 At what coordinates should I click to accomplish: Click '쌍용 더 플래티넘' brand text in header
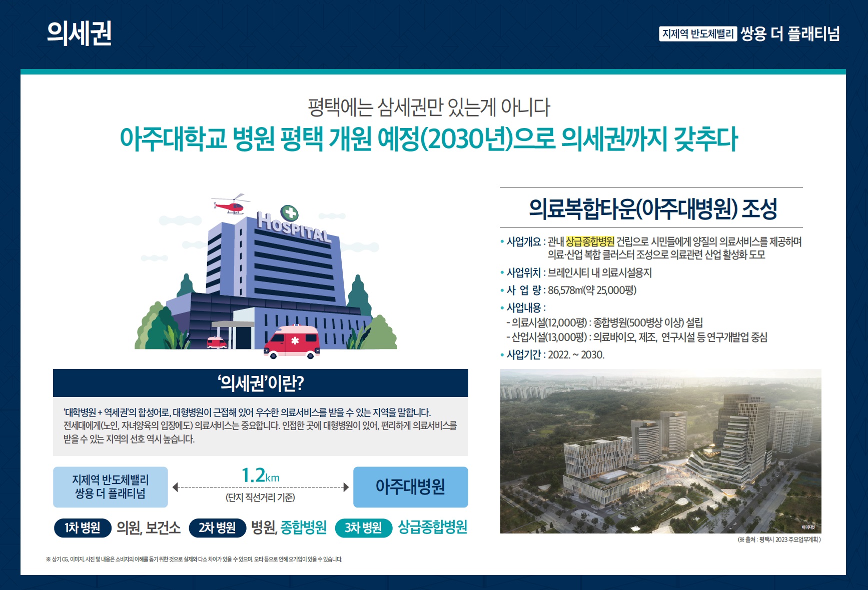[x=790, y=34]
